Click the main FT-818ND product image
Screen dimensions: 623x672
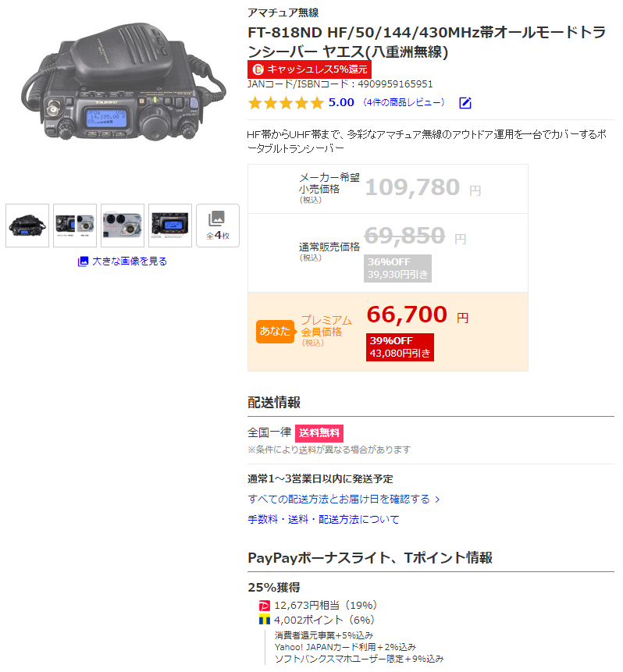123,81
